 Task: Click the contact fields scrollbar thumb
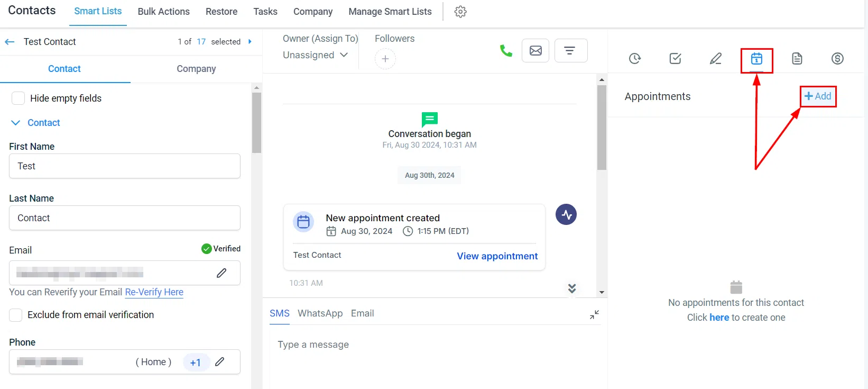(256, 123)
